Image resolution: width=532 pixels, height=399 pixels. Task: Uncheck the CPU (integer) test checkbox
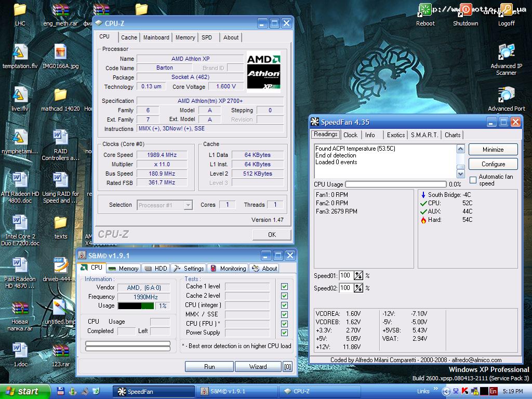click(284, 305)
